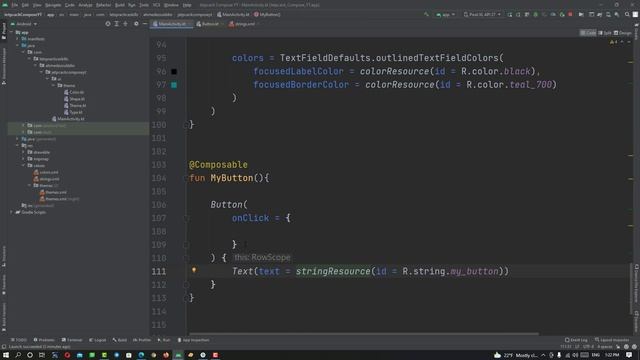The image size is (640, 360).
Task: Expand Gradle Scripts node
Action: coord(11,212)
